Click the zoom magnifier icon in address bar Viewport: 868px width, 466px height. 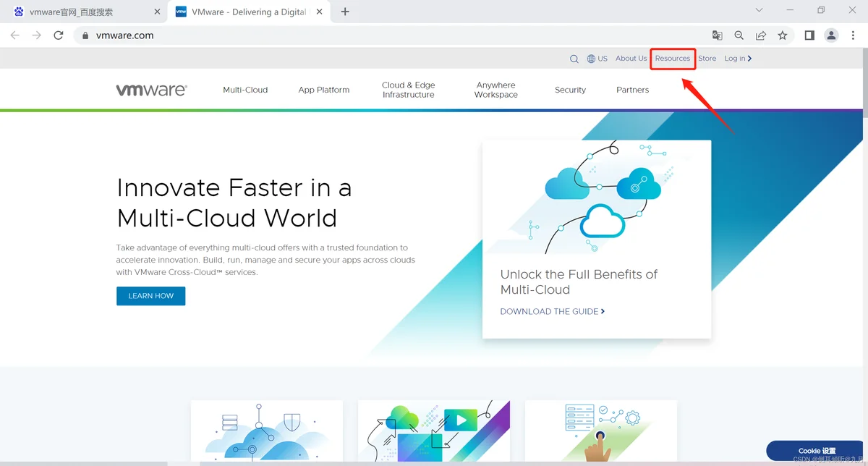tap(739, 35)
